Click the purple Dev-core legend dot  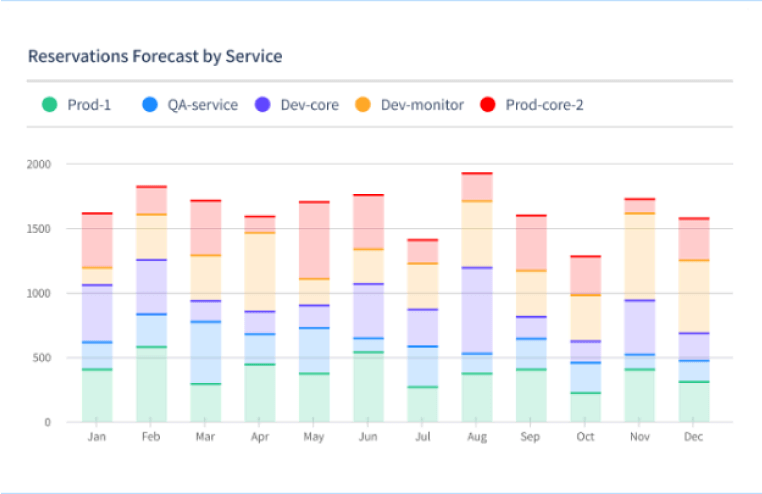coord(262,104)
